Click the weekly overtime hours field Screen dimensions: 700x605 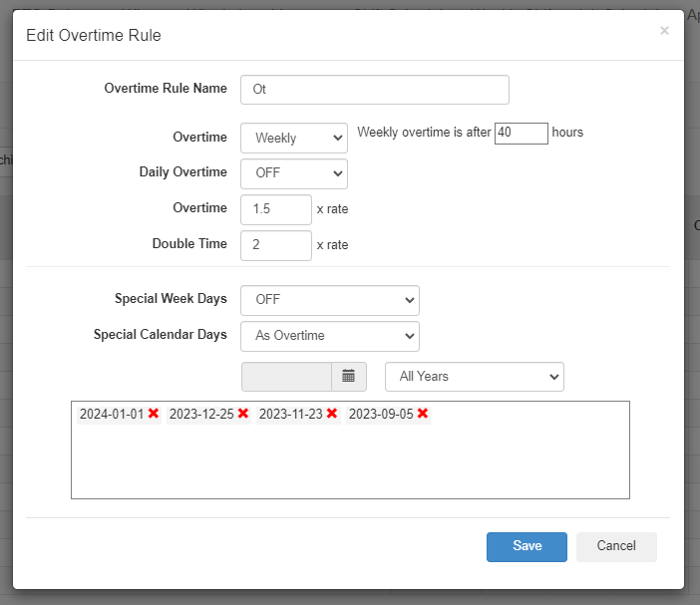pos(521,133)
